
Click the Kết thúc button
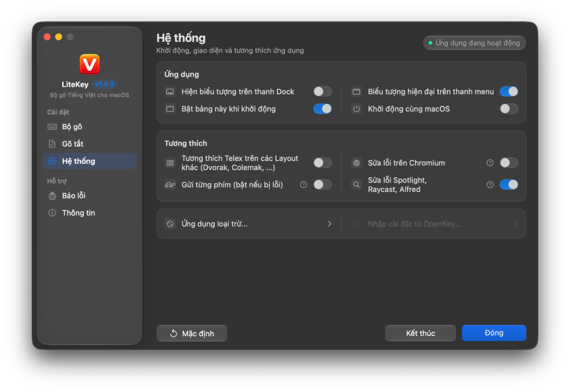420,334
